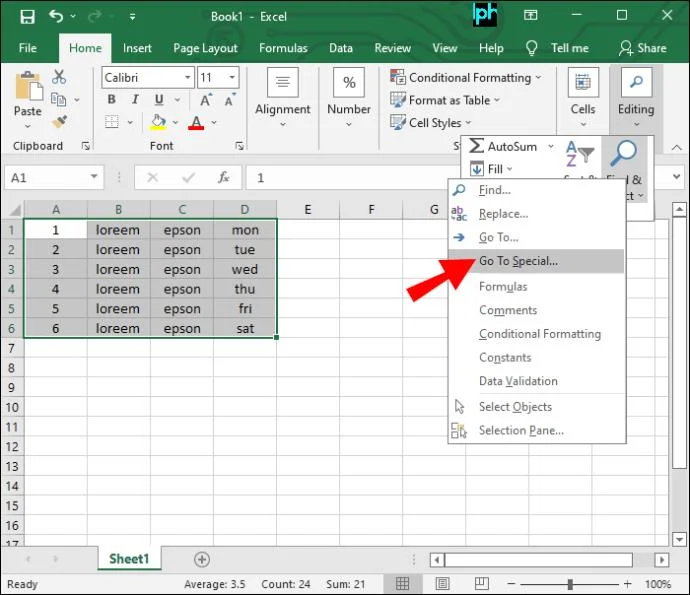This screenshot has height=595, width=690.
Task: Open the font size 11 dropdown
Action: point(232,77)
